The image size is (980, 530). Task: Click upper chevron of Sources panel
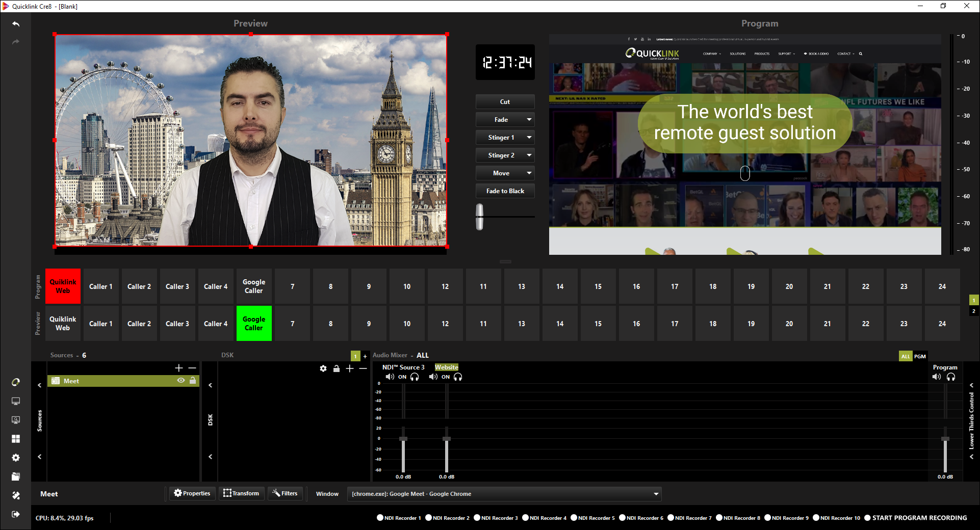tap(39, 385)
